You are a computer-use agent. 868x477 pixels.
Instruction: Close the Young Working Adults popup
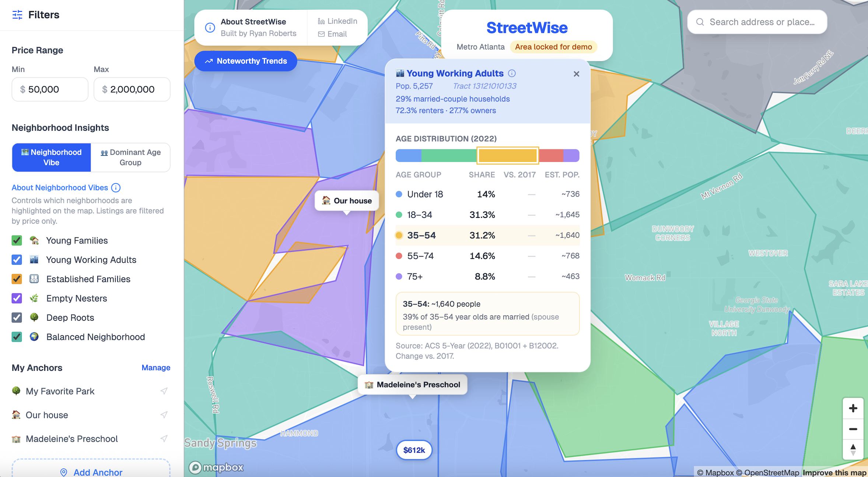[x=576, y=74]
